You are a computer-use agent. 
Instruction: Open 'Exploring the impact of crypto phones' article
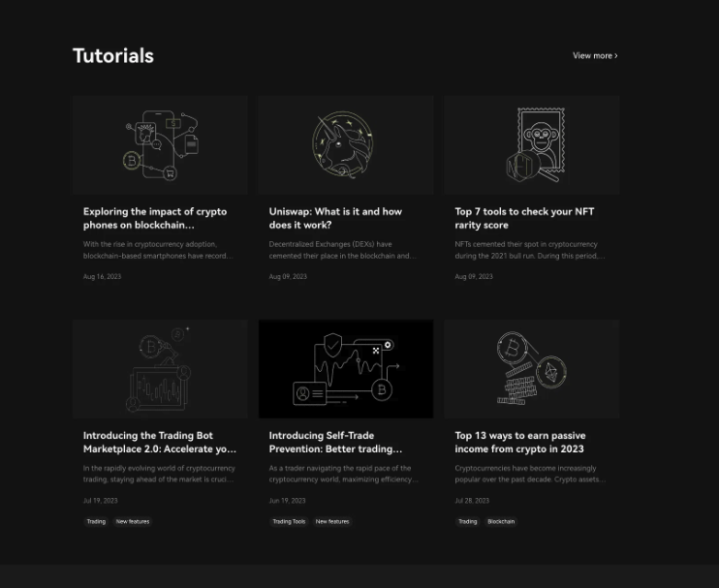(155, 218)
